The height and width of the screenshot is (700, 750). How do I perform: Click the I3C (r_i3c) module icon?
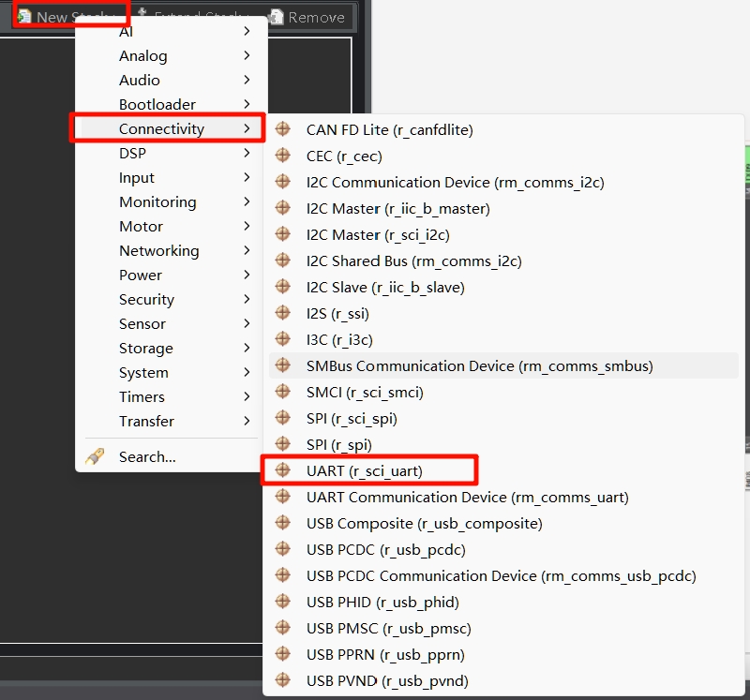282,339
